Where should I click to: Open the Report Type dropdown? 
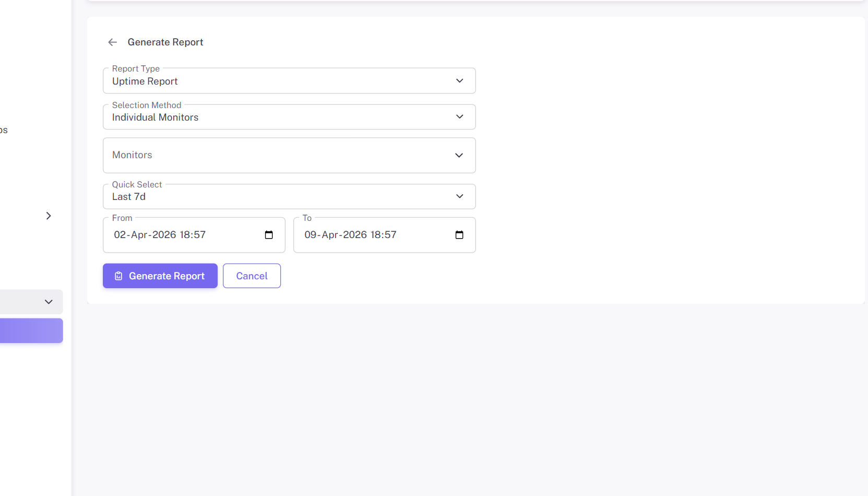pyautogui.click(x=289, y=80)
